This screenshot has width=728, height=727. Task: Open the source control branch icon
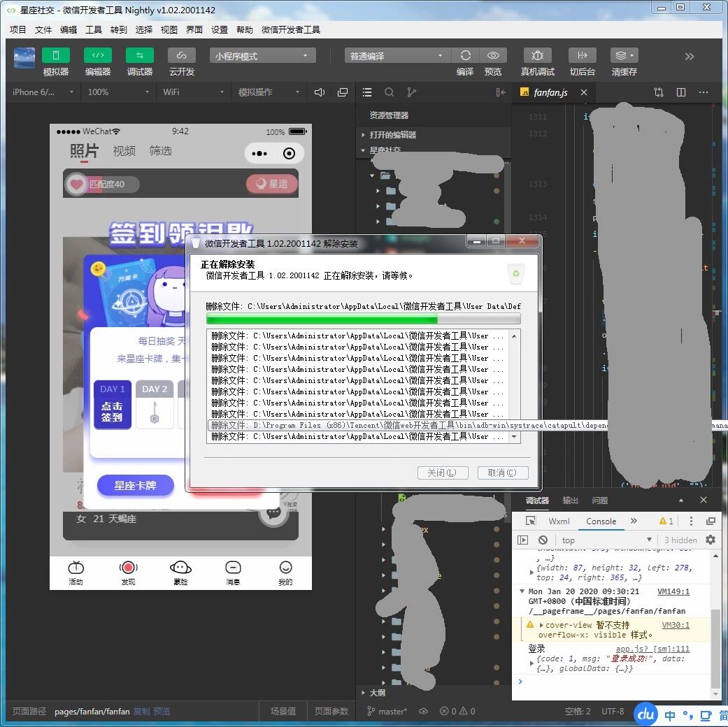411,92
